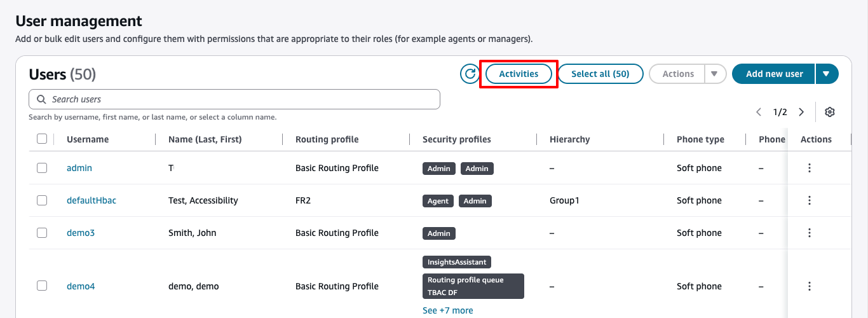Sort by Routing profile column header
The image size is (868, 318).
[327, 139]
